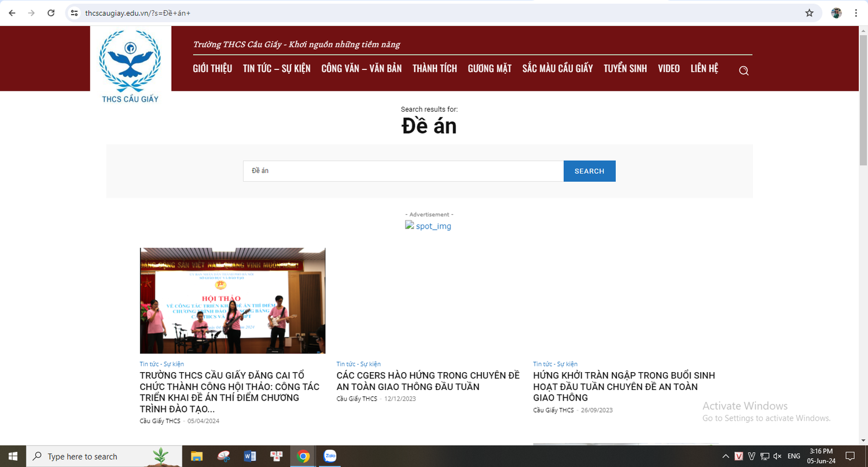868x467 pixels.
Task: Click the ENG language indicator
Action: pos(794,456)
